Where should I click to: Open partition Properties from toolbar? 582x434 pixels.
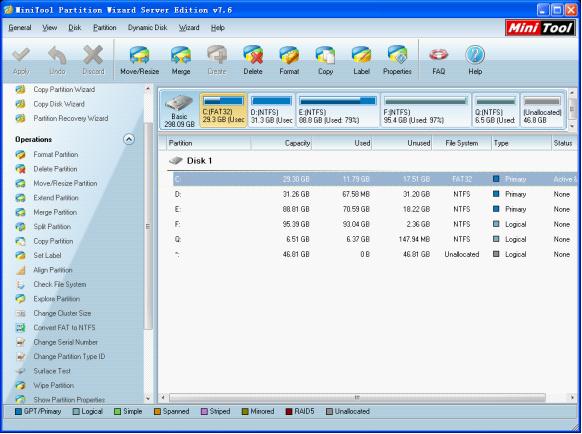(397, 61)
